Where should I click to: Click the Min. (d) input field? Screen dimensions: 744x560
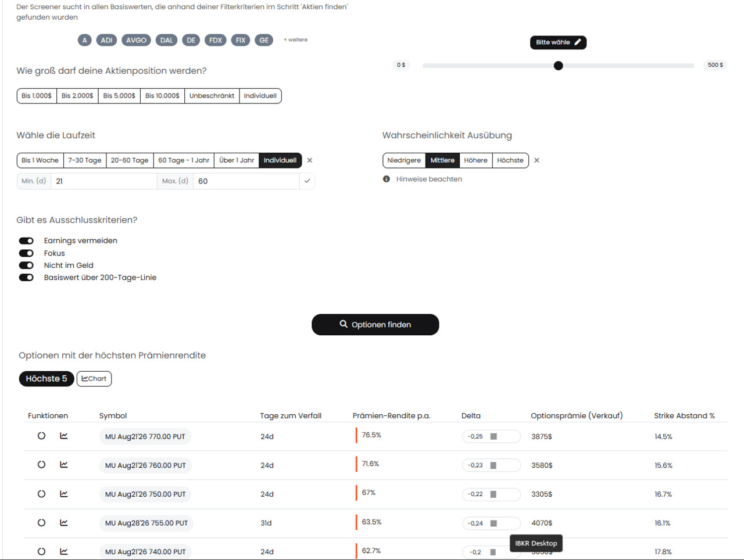tap(104, 181)
